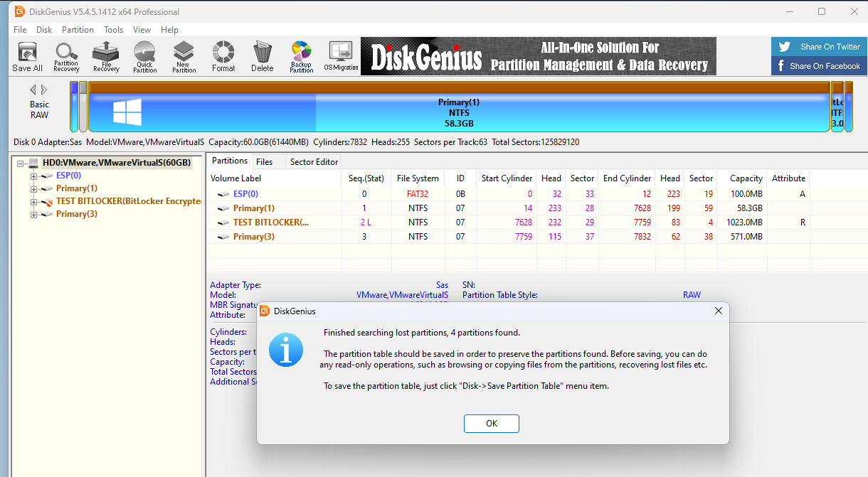Expand the ESP(0) tree node

[33, 176]
